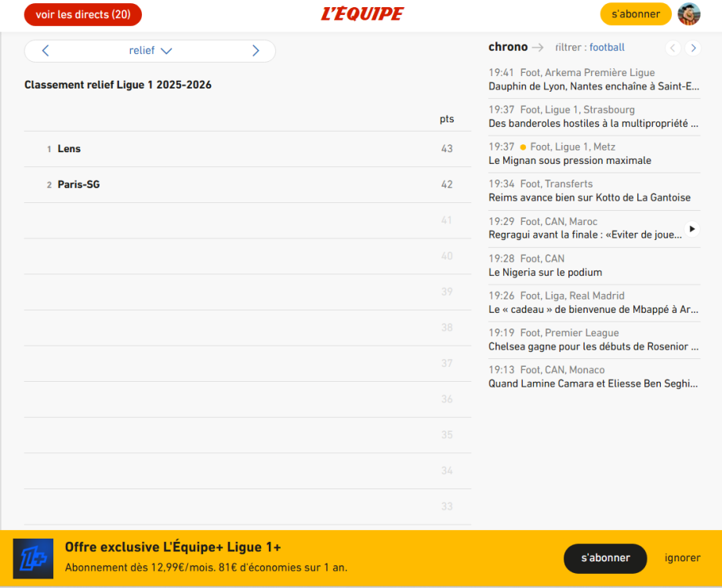This screenshot has height=588, width=722.
Task: Open the Lens team row
Action: tap(69, 149)
